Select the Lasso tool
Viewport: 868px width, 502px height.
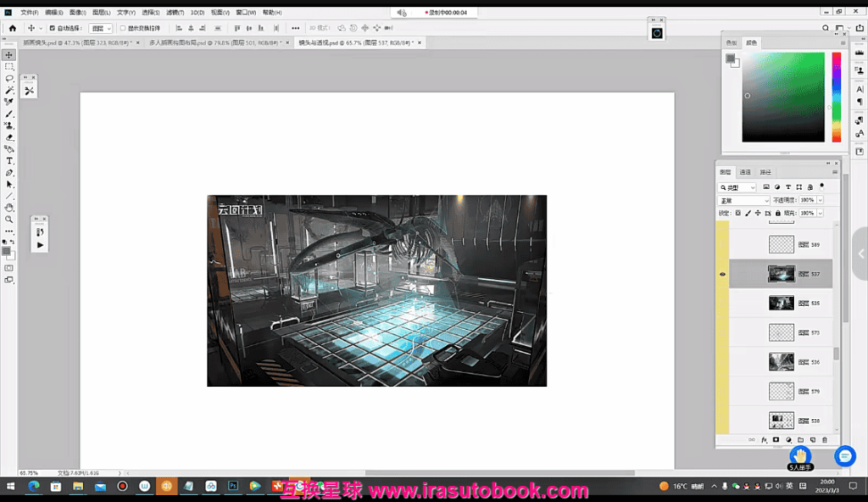tap(9, 78)
